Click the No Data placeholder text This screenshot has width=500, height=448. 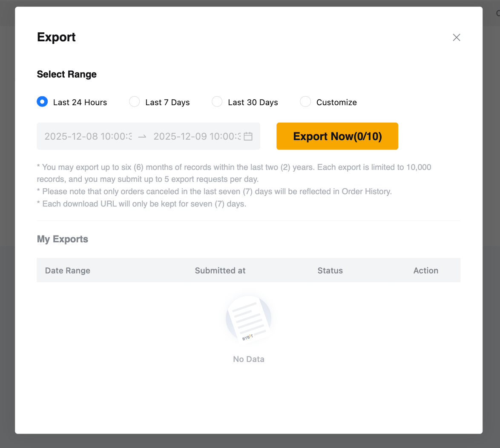[249, 359]
